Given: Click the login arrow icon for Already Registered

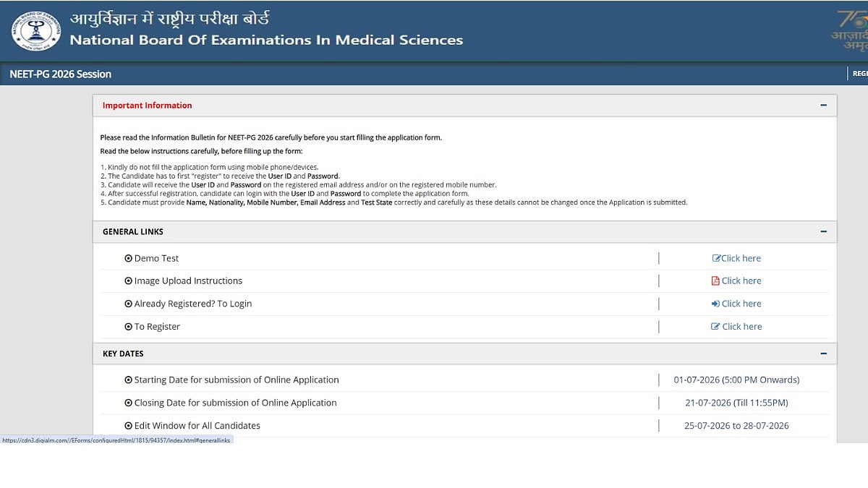Looking at the screenshot, I should coord(715,304).
